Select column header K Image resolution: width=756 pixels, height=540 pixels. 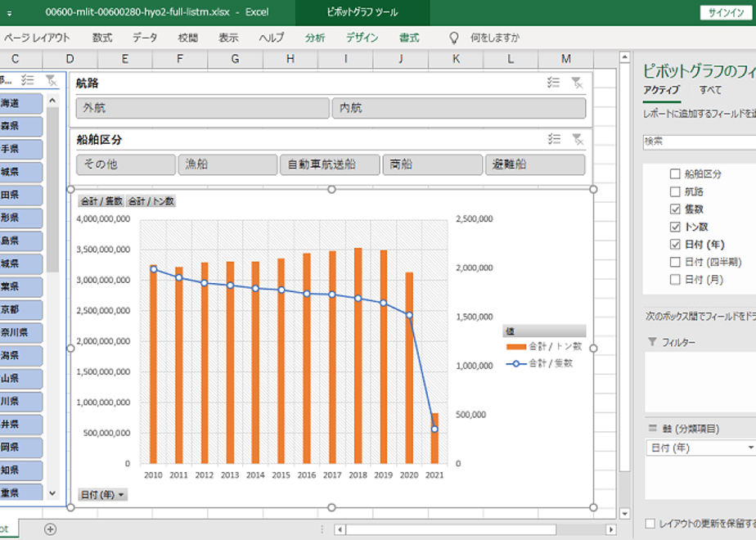pos(456,59)
